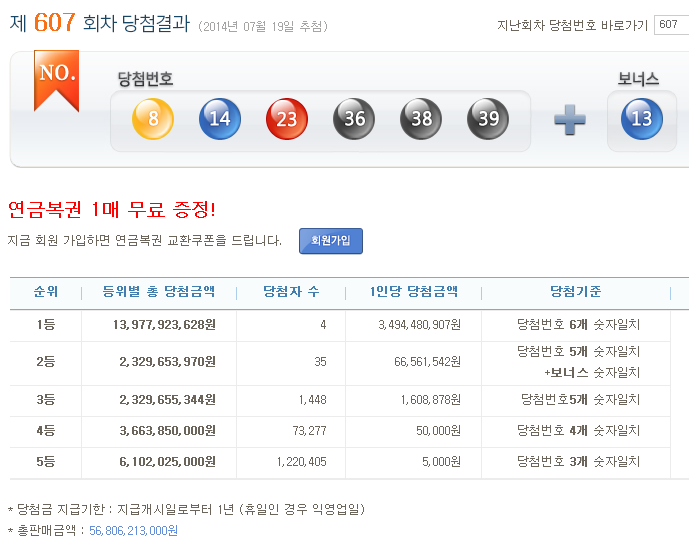Click the 제 607 회차 당첨결과 heading

point(100,22)
